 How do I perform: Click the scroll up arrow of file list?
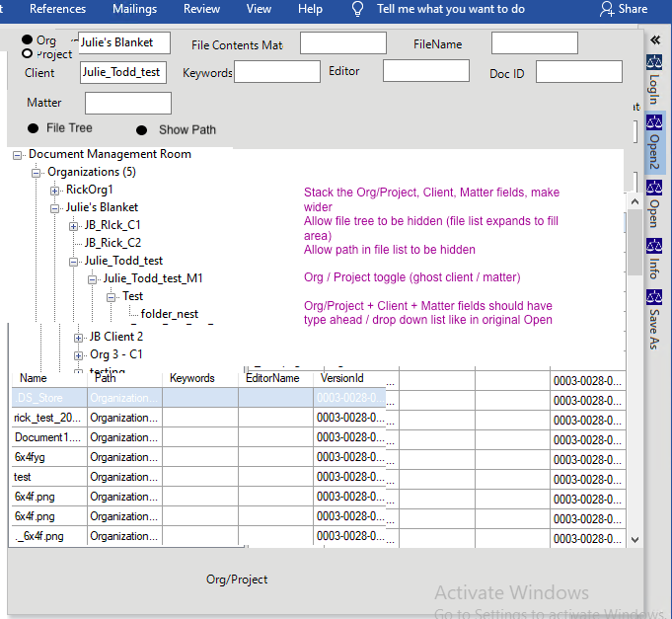[x=635, y=201]
